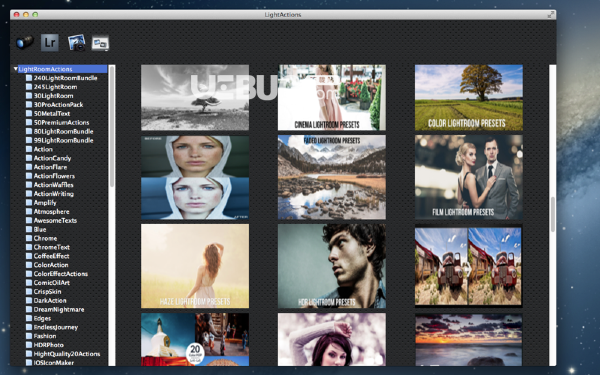Open the purple-haired woman thumbnail
The height and width of the screenshot is (375, 600).
coord(332,339)
